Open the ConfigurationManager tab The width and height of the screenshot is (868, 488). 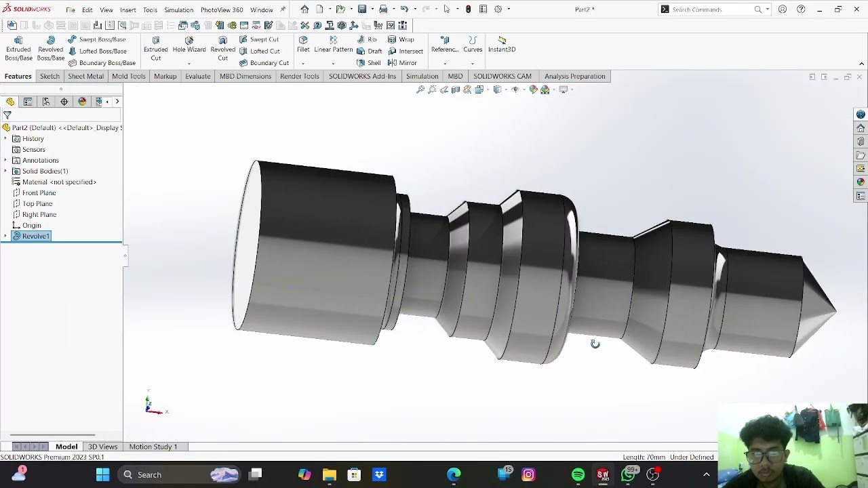tap(46, 102)
